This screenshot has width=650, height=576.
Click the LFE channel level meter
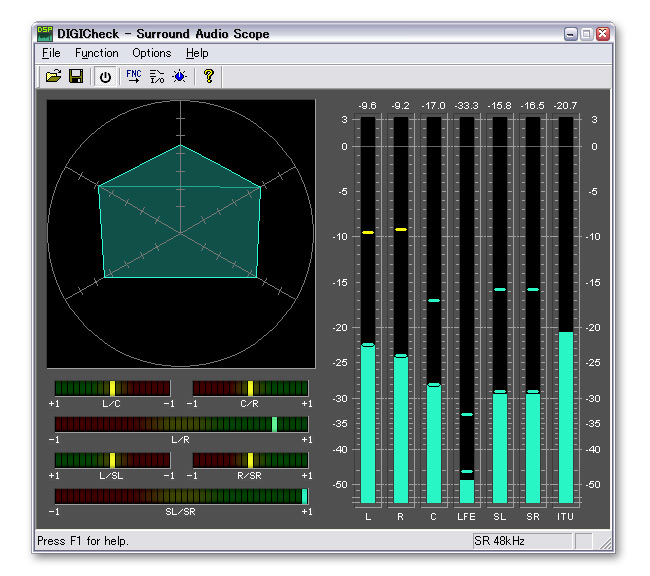click(x=467, y=310)
